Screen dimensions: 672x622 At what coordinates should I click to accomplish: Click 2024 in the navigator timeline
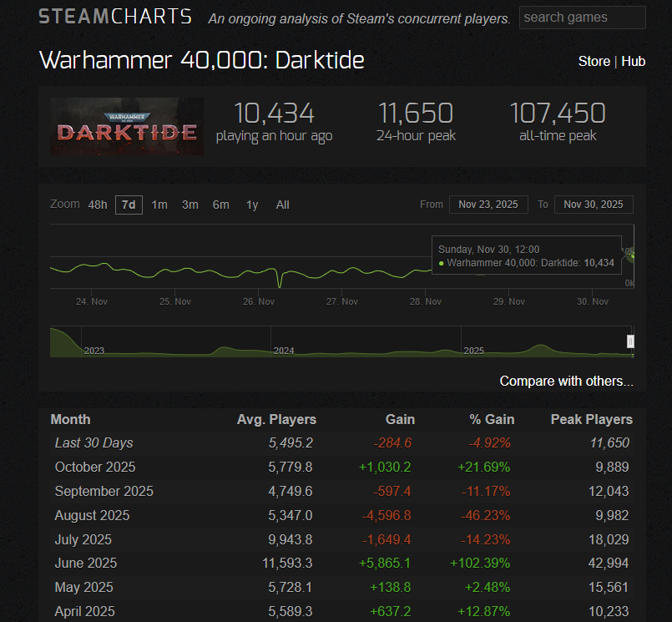[x=284, y=351]
